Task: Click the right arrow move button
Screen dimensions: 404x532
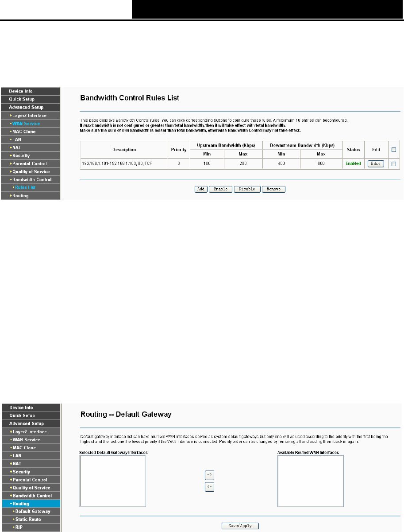Action: 209,475
